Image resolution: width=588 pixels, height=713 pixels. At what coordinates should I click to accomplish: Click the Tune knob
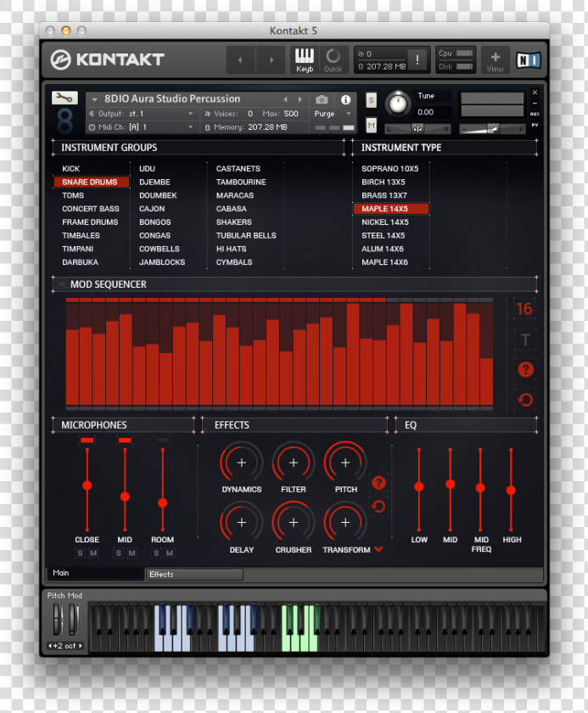[x=398, y=104]
